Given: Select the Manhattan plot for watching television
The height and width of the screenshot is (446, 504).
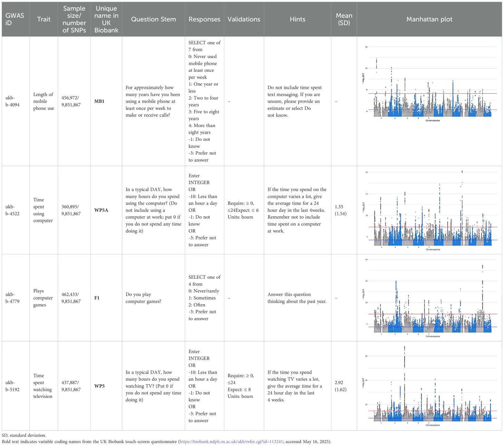Looking at the screenshot, I should pos(429,386).
